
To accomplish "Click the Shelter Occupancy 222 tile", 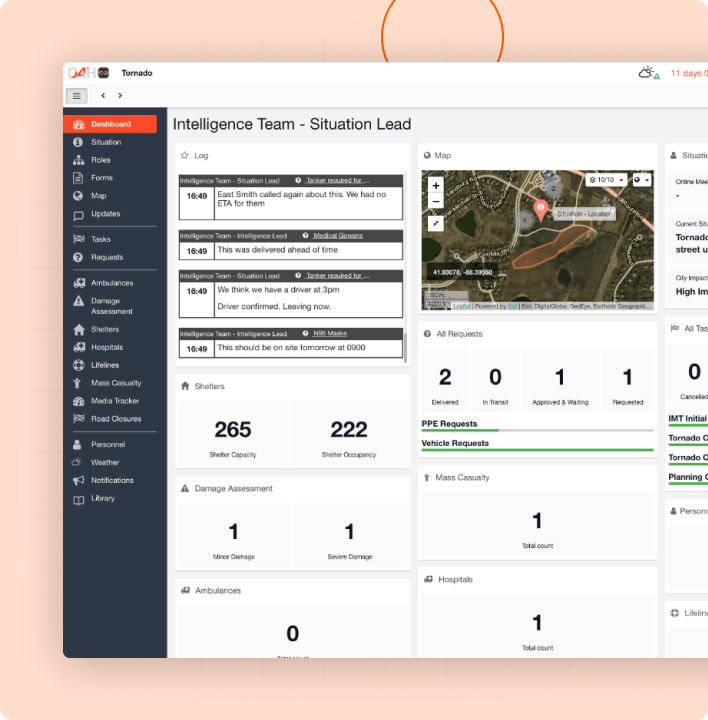I will (x=349, y=434).
